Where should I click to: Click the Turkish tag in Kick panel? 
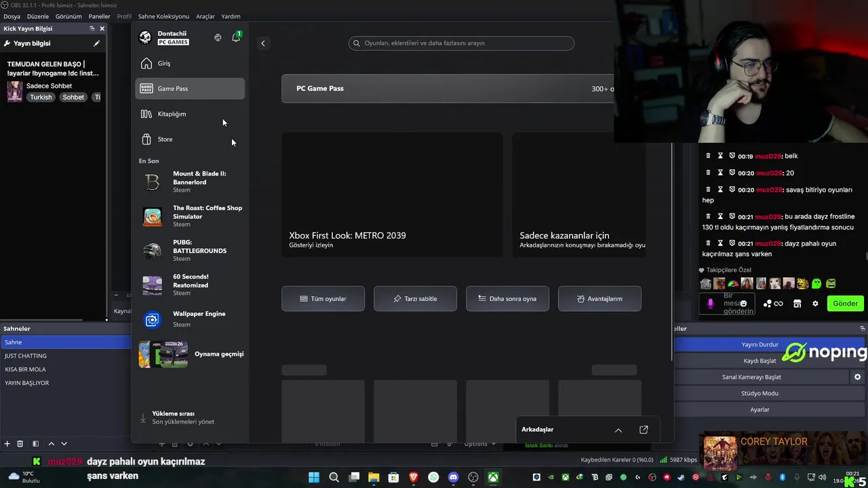point(41,98)
